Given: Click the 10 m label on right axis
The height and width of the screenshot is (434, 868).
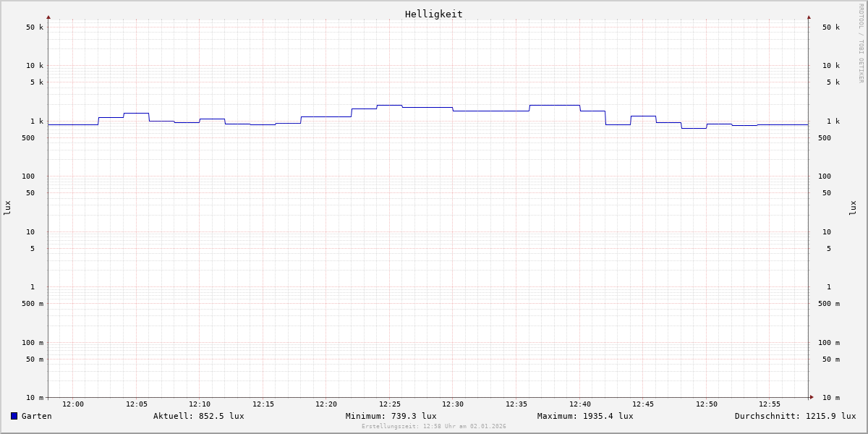Looking at the screenshot, I should coord(831,398).
